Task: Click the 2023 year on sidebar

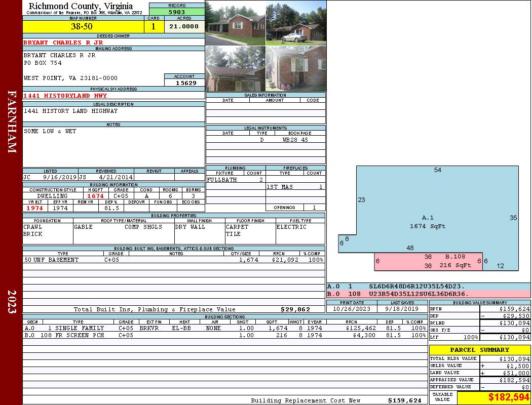Action: click(x=12, y=302)
